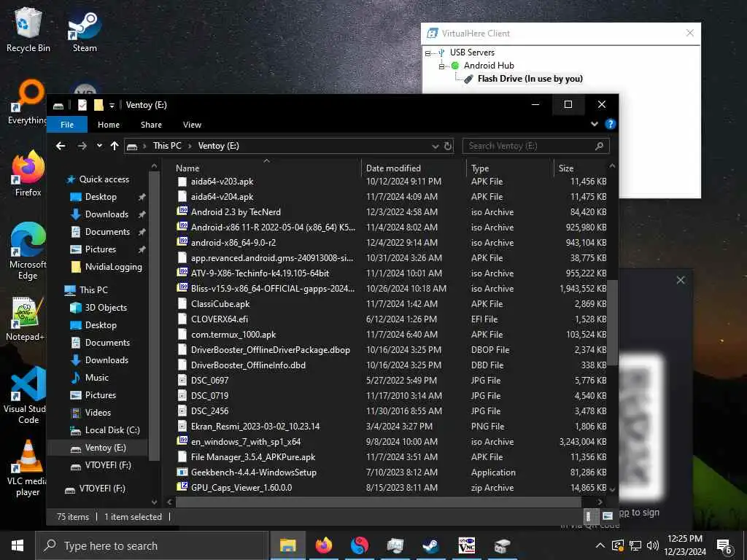Open Firefox from the taskbar

coord(323,545)
